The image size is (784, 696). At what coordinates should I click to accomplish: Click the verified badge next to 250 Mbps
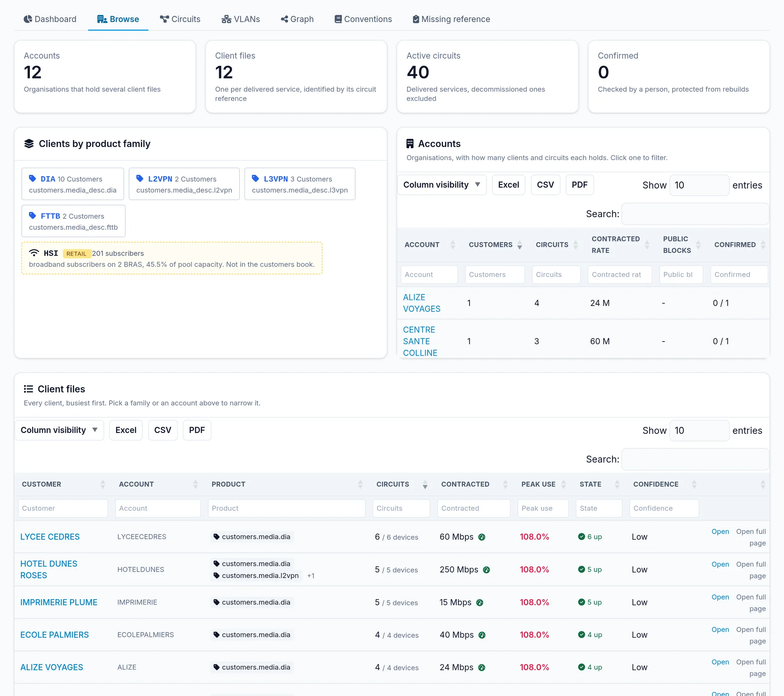point(486,570)
